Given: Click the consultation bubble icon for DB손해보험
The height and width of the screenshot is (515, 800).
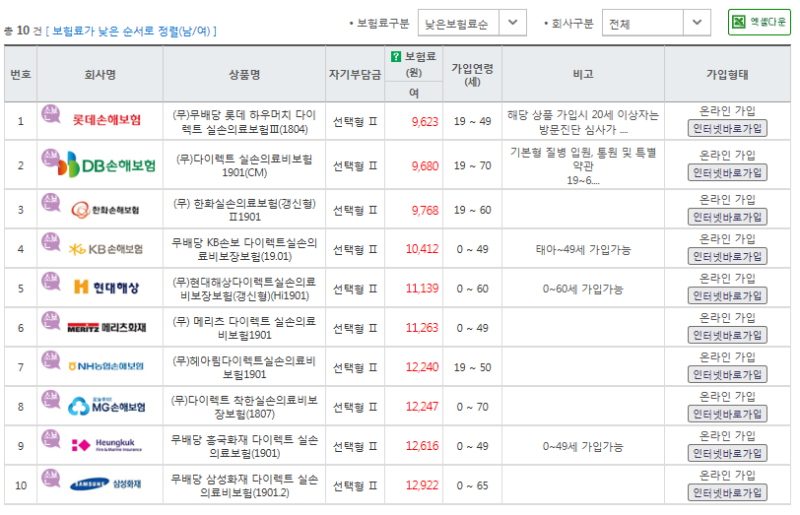Looking at the screenshot, I should click(x=51, y=158).
